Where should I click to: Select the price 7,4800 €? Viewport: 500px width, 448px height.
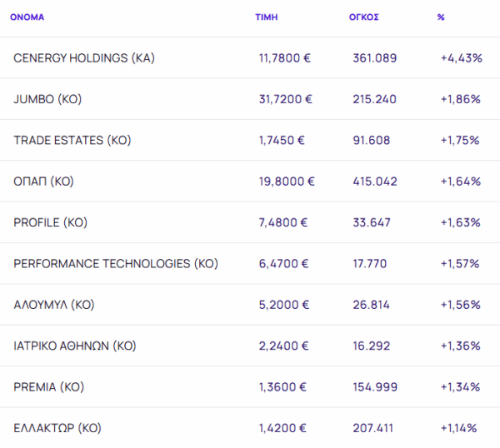pyautogui.click(x=283, y=222)
